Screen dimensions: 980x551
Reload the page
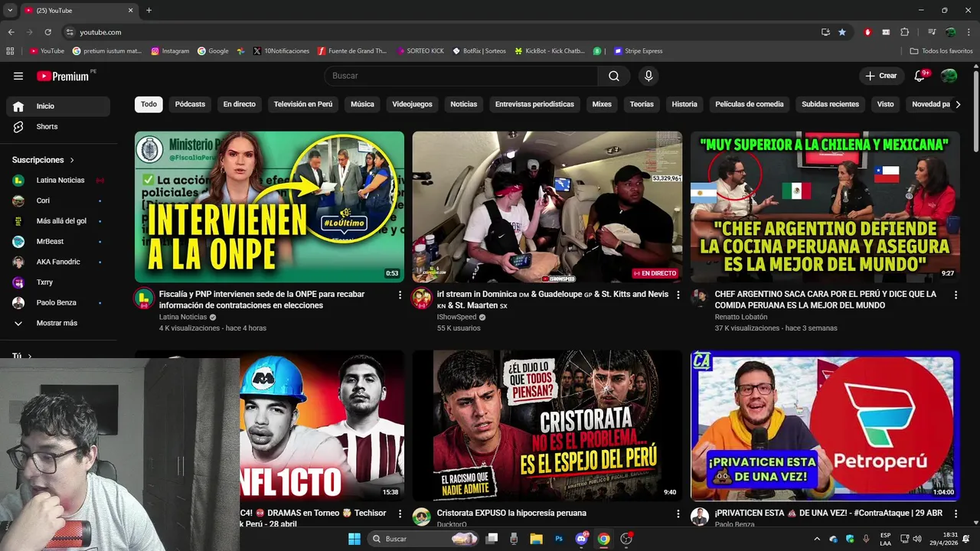47,32
